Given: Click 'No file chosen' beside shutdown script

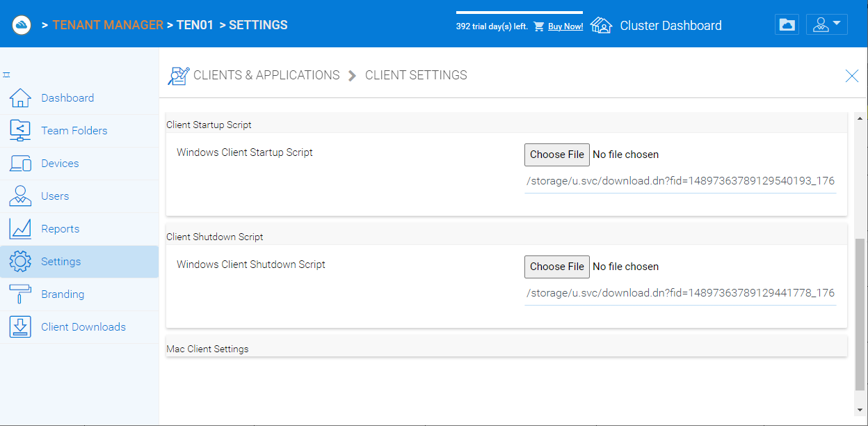Looking at the screenshot, I should pyautogui.click(x=626, y=267).
